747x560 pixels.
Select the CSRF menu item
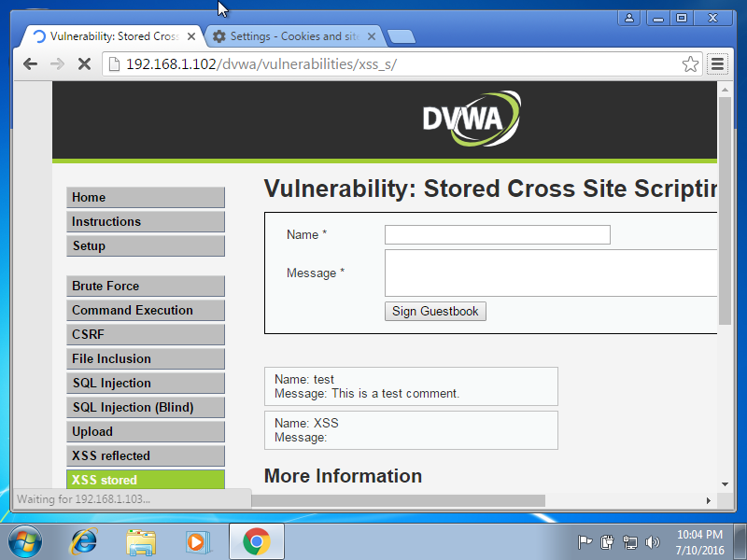click(x=146, y=334)
